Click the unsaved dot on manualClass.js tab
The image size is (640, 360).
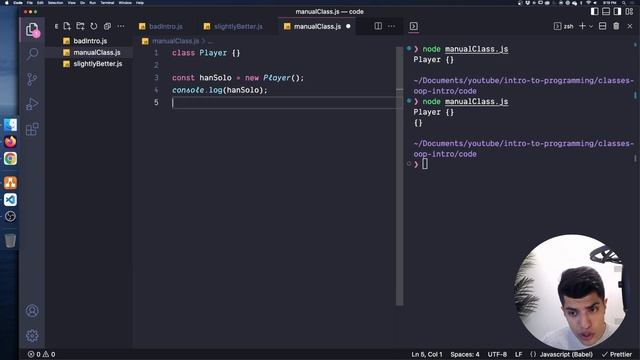click(348, 27)
